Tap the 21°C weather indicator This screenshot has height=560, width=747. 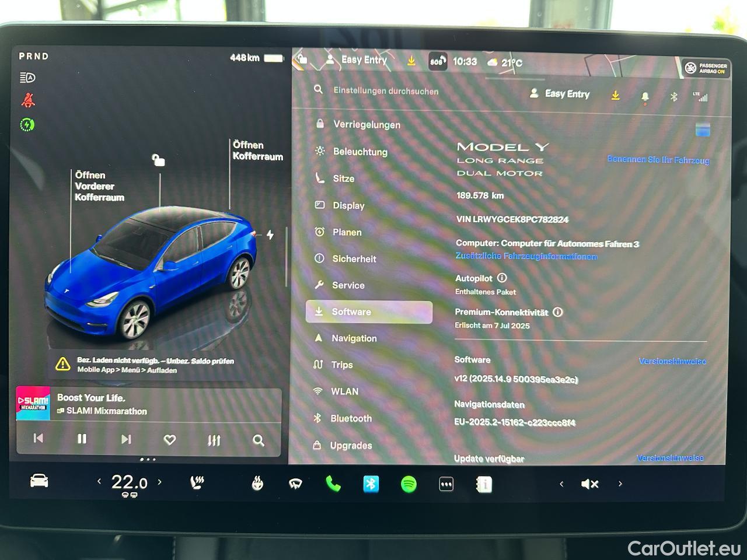505,62
